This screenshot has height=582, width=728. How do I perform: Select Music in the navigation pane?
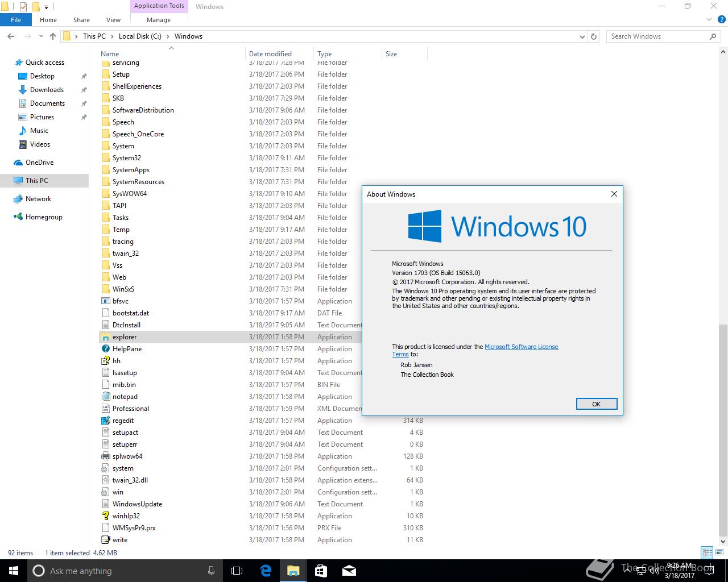pyautogui.click(x=39, y=131)
